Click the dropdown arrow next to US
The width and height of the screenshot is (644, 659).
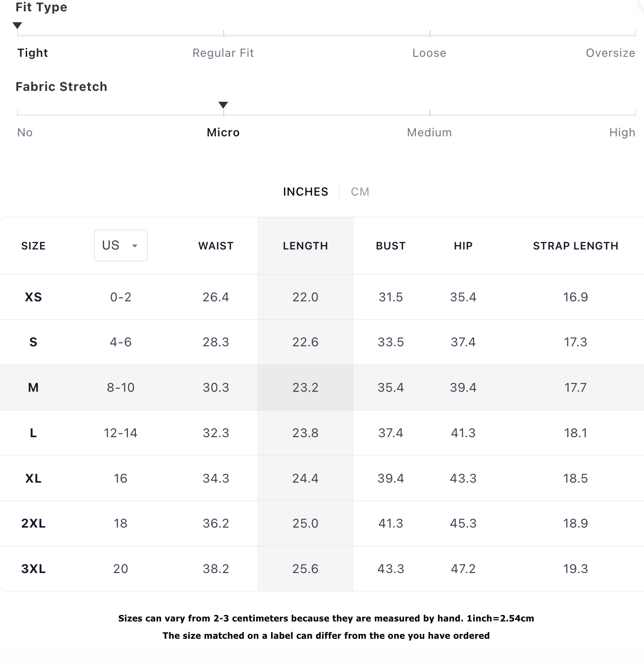pos(134,246)
